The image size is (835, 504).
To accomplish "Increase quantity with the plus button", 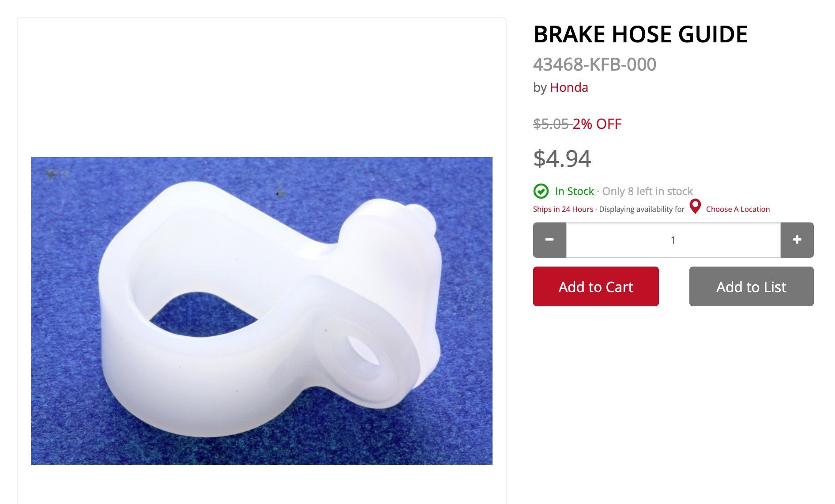I will point(797,240).
